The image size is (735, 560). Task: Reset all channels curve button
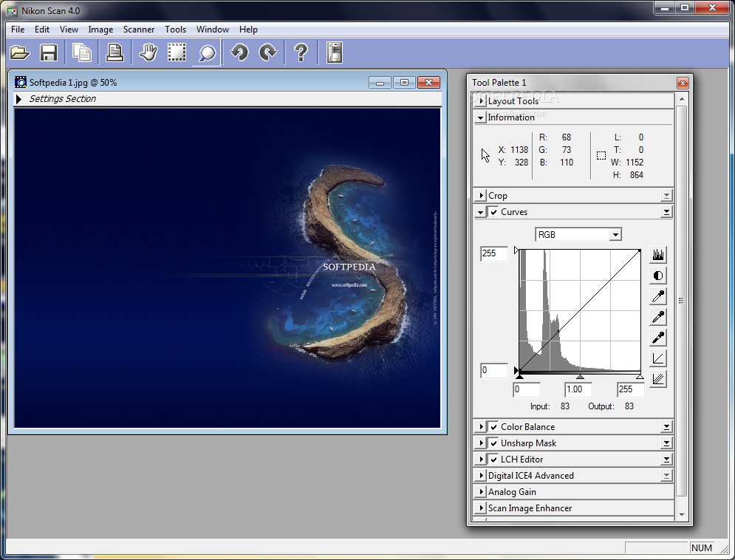point(658,379)
